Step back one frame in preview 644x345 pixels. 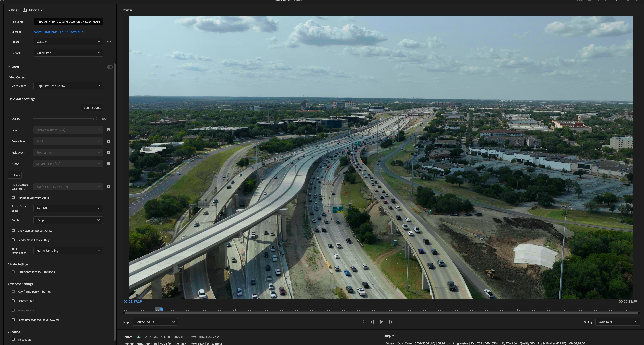tap(372, 322)
